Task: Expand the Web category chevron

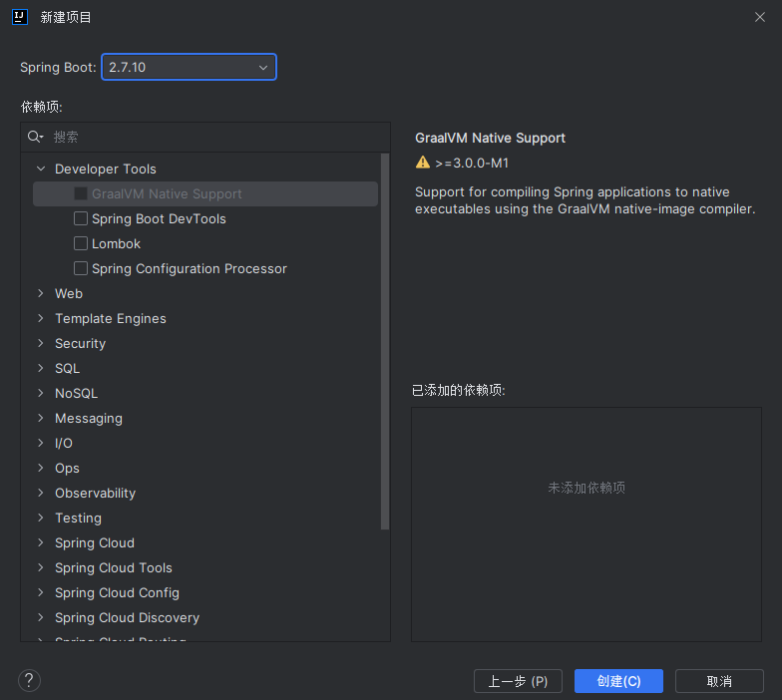Action: click(41, 293)
